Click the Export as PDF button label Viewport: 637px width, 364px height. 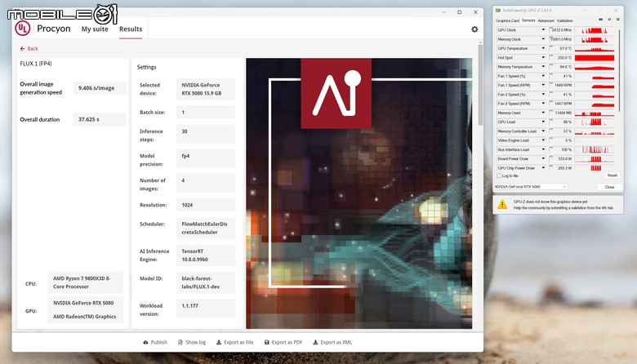[287, 343]
